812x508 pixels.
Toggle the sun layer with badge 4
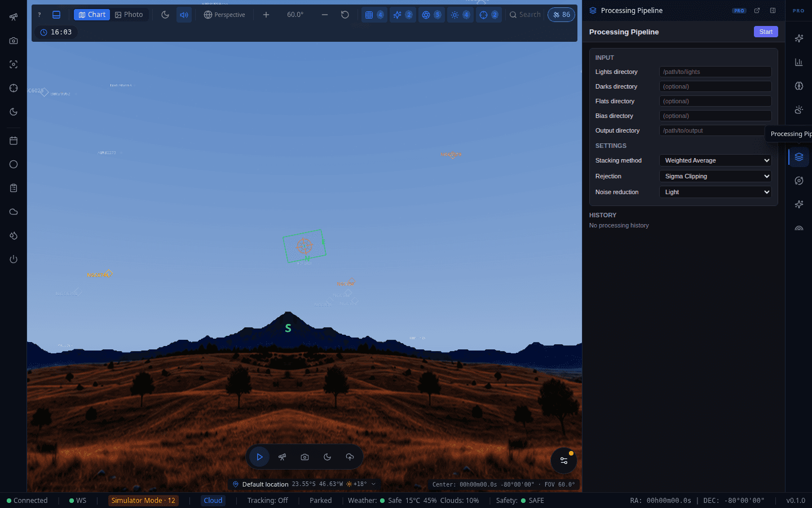click(460, 15)
